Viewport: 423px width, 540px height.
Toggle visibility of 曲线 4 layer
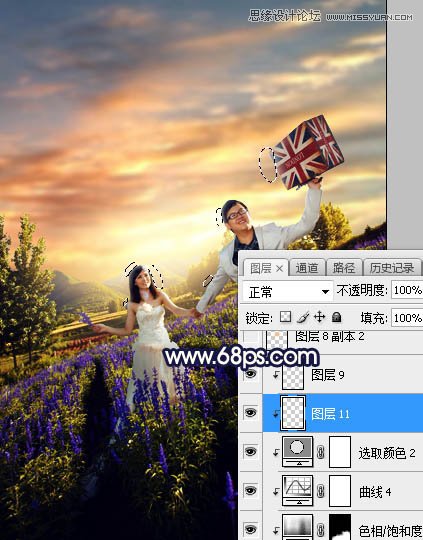pyautogui.click(x=251, y=490)
